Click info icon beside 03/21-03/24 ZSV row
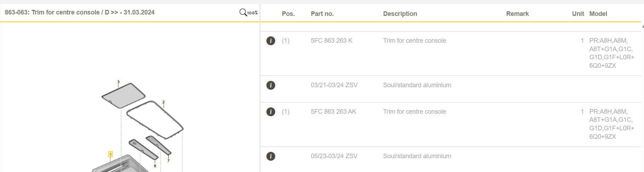644x172 pixels. (x=271, y=85)
